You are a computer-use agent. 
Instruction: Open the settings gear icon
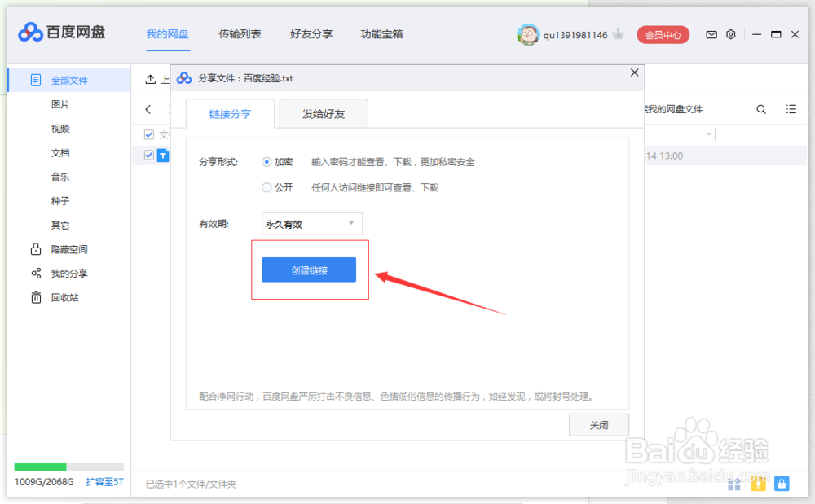[730, 34]
